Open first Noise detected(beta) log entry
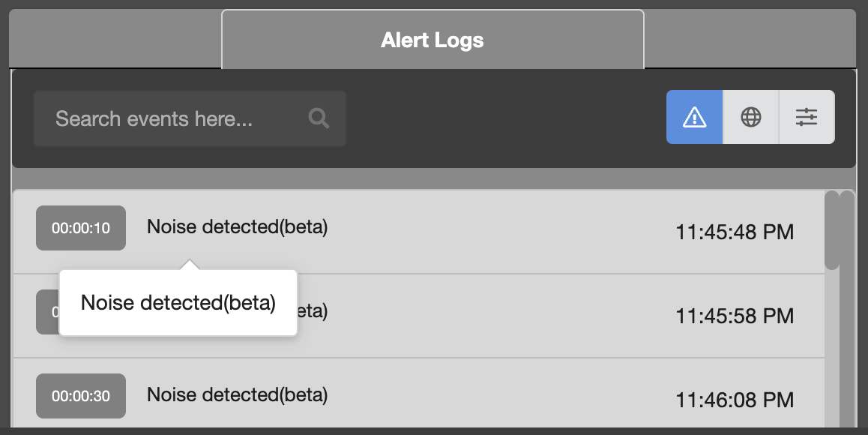Screen dimensions: 868x435 tap(237, 226)
